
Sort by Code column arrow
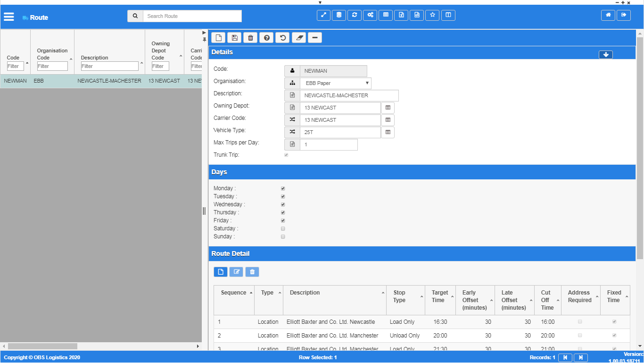[27, 62]
